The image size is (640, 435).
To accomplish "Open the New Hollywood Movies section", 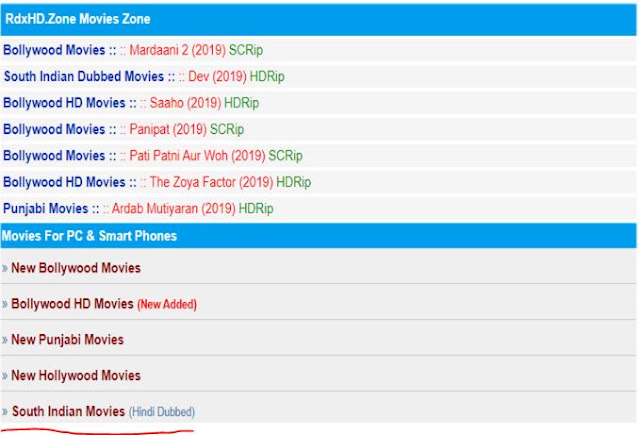I will (x=76, y=375).
